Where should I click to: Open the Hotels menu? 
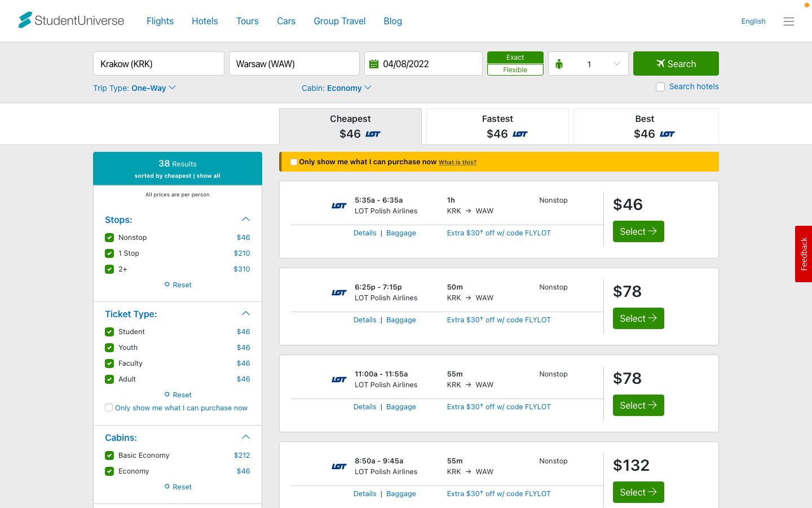205,21
